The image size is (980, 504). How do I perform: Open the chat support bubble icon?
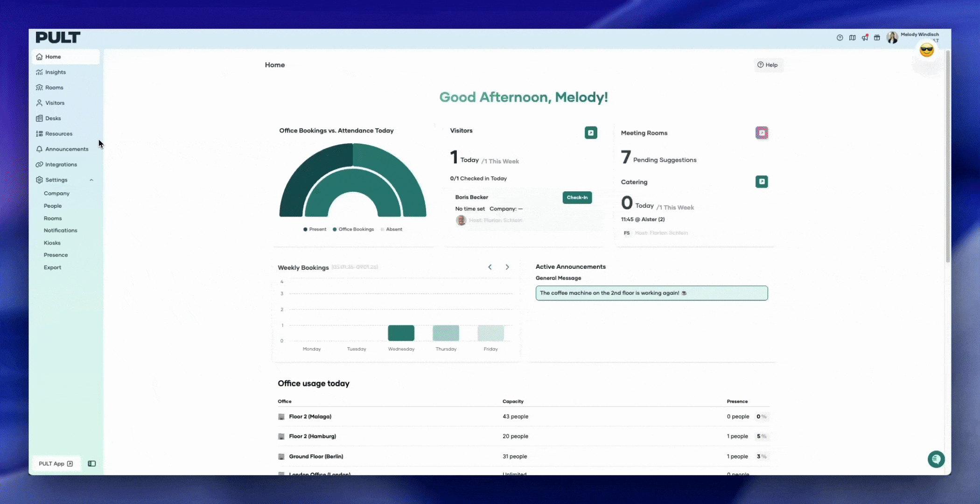936,459
